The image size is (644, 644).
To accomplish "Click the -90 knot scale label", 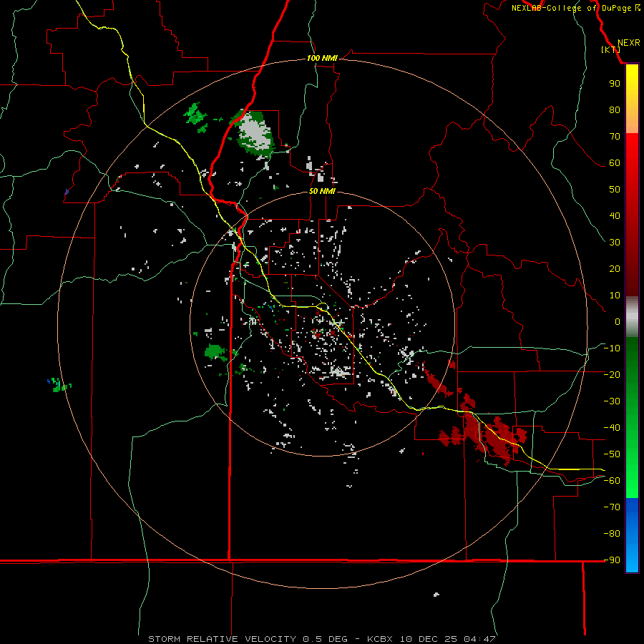I will [x=612, y=560].
